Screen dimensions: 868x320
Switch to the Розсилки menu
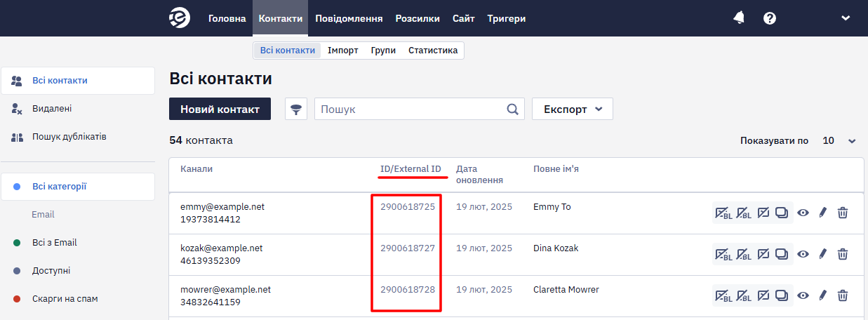coord(418,18)
